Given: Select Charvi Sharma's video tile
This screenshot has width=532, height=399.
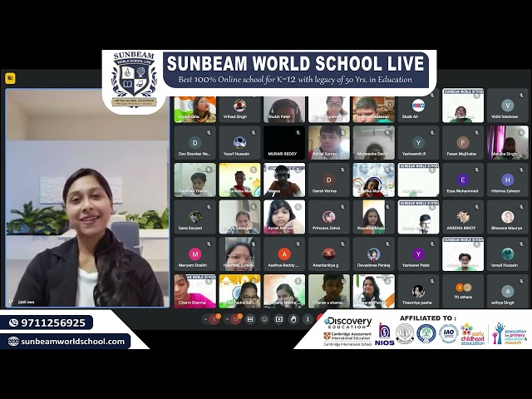Looking at the screenshot, I should coord(195,291).
